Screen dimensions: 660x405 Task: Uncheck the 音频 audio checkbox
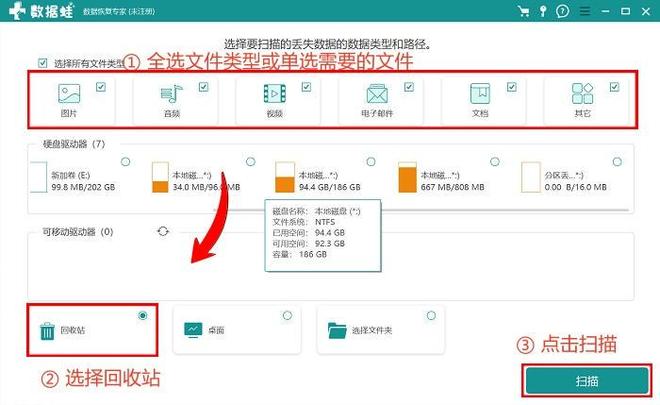tap(203, 87)
